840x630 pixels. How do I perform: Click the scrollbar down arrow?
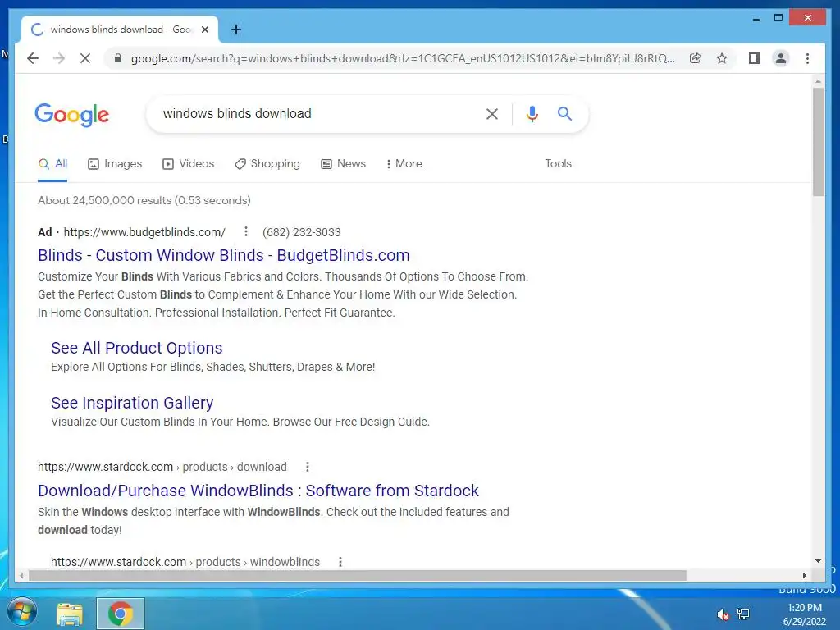[x=818, y=561]
